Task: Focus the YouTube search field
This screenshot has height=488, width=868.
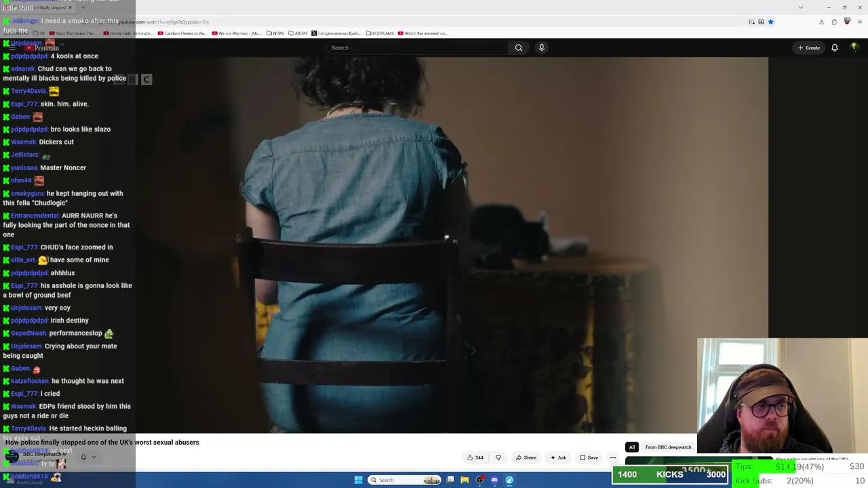Action: point(417,47)
